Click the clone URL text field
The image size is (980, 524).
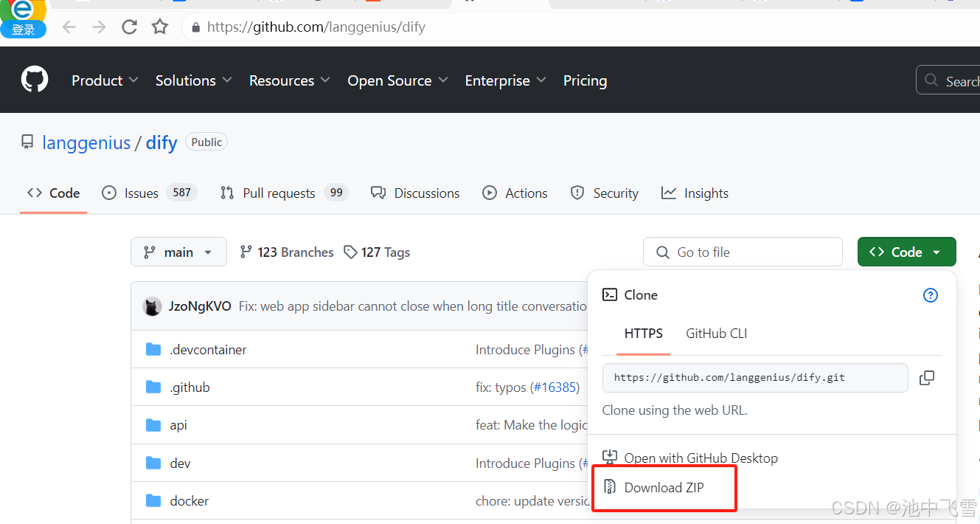tap(755, 377)
